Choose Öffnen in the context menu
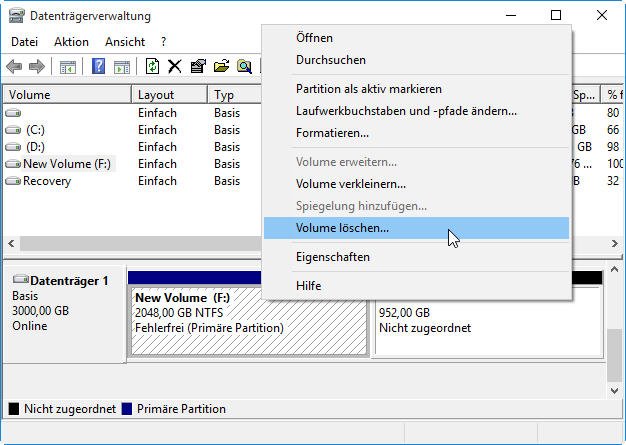Viewport: 626px width, 445px height. coord(416,38)
